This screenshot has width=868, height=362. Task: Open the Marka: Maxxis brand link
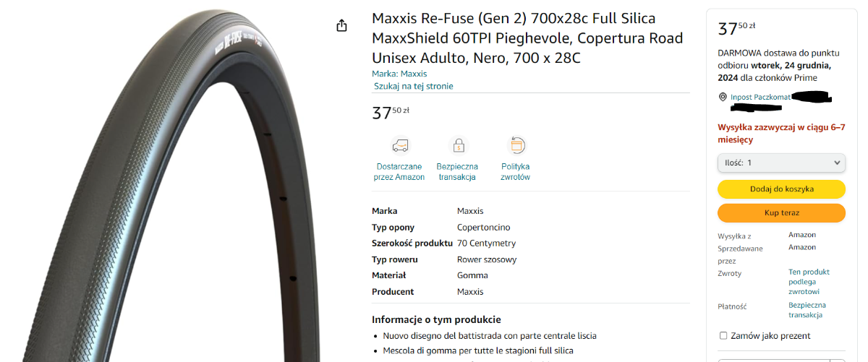399,74
